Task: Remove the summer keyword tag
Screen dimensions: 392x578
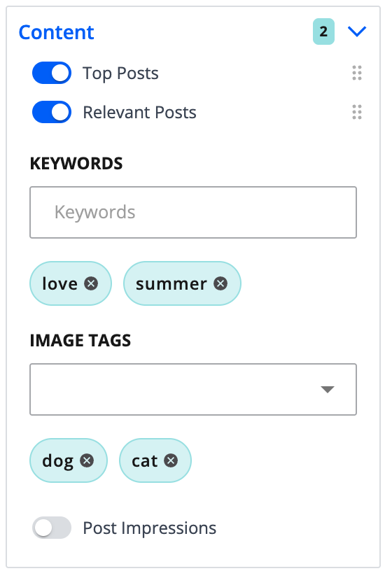Action: coord(220,283)
